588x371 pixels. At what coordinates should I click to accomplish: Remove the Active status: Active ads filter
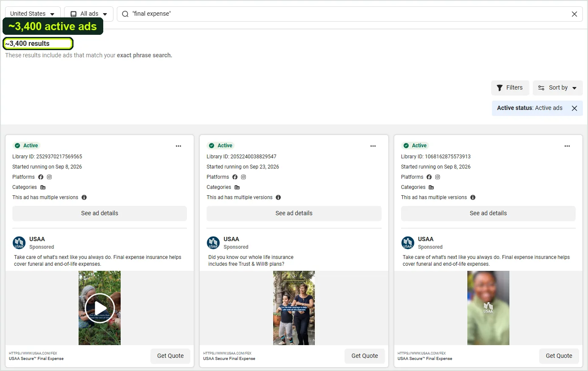[574, 108]
